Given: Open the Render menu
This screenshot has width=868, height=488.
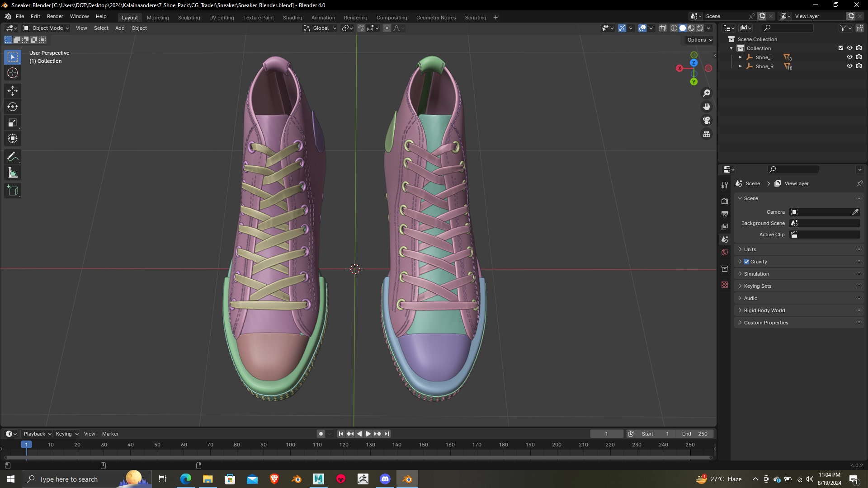Looking at the screenshot, I should pyautogui.click(x=55, y=16).
